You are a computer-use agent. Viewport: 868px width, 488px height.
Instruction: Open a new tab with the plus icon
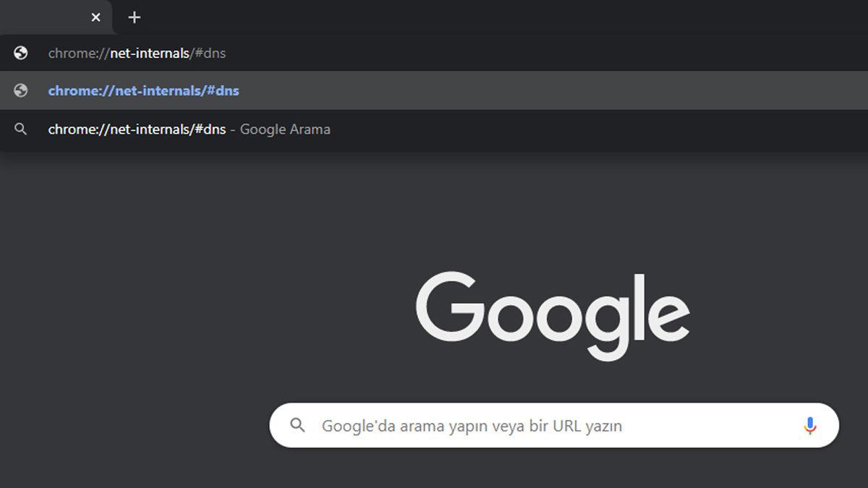click(x=133, y=17)
